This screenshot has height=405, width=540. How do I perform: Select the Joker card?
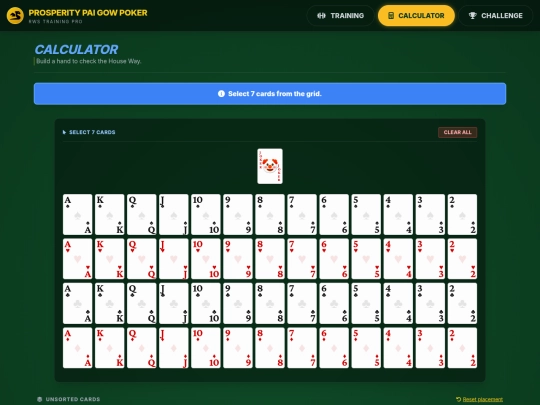(x=270, y=166)
